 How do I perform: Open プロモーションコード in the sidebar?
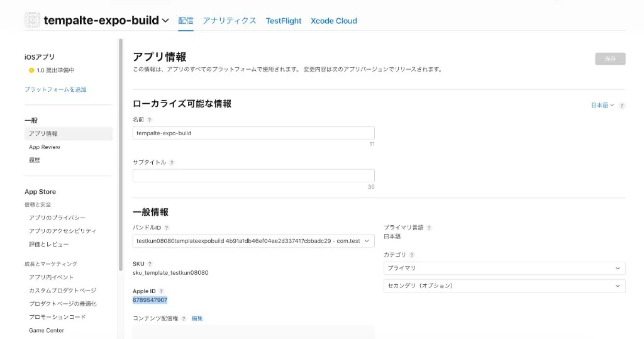[57, 317]
